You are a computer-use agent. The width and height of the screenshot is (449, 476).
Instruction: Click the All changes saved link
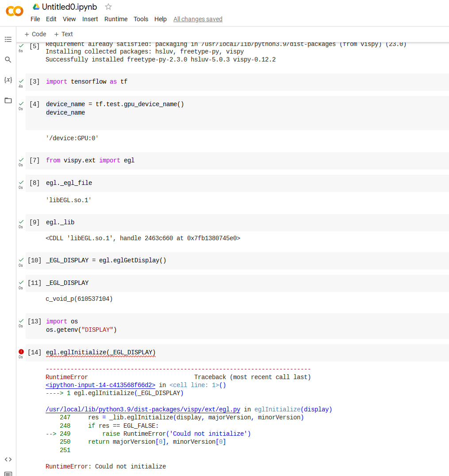[198, 19]
